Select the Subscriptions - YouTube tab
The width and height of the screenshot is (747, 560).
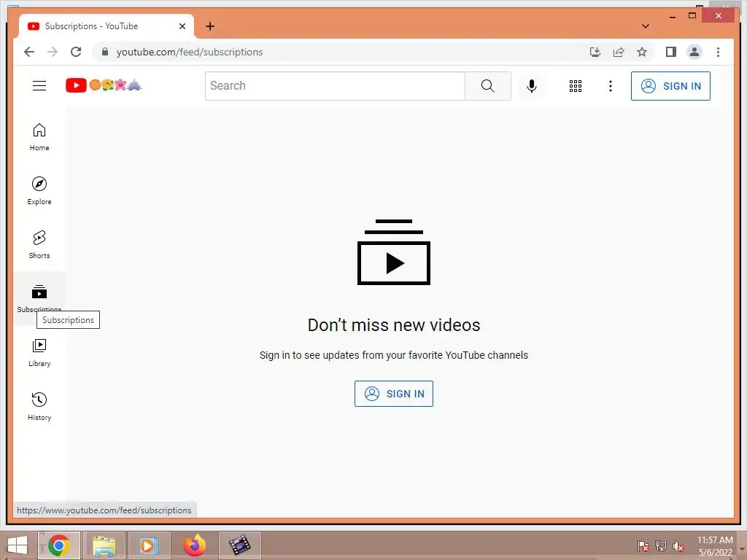pos(107,26)
